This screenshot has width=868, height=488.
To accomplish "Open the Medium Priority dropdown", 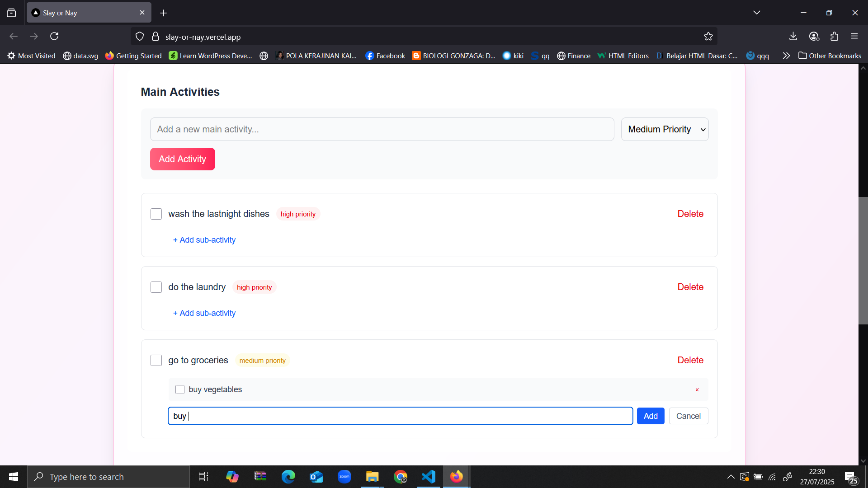I will point(664,129).
